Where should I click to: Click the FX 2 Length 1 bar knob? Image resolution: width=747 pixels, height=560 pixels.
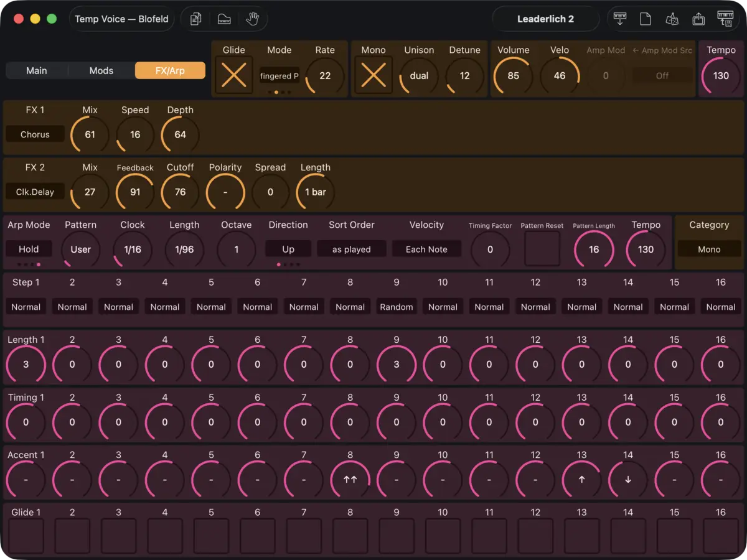[x=316, y=192]
